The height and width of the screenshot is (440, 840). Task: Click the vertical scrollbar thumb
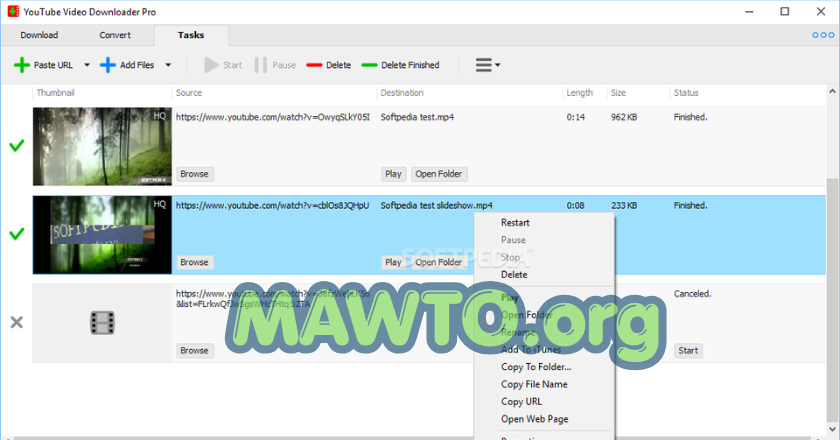click(832, 300)
